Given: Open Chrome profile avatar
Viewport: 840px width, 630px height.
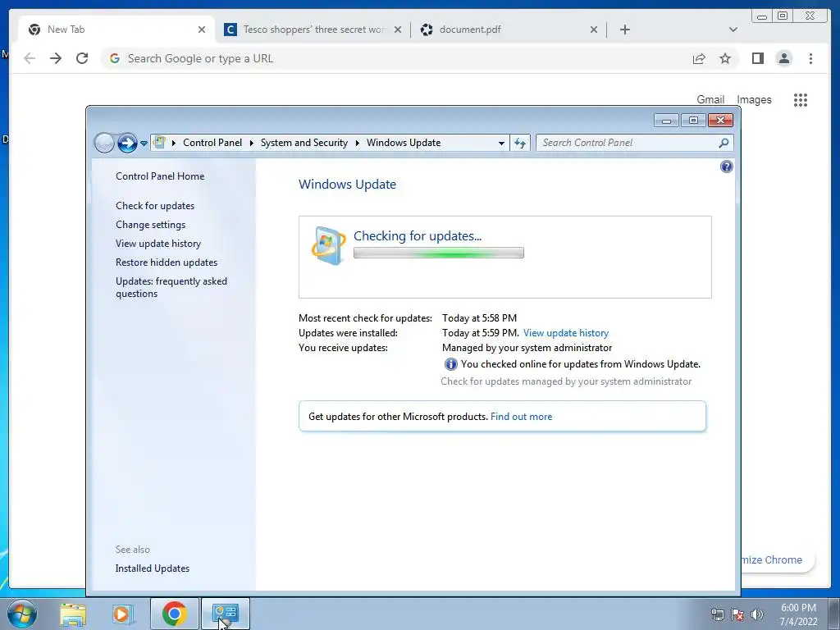Looking at the screenshot, I should (783, 58).
